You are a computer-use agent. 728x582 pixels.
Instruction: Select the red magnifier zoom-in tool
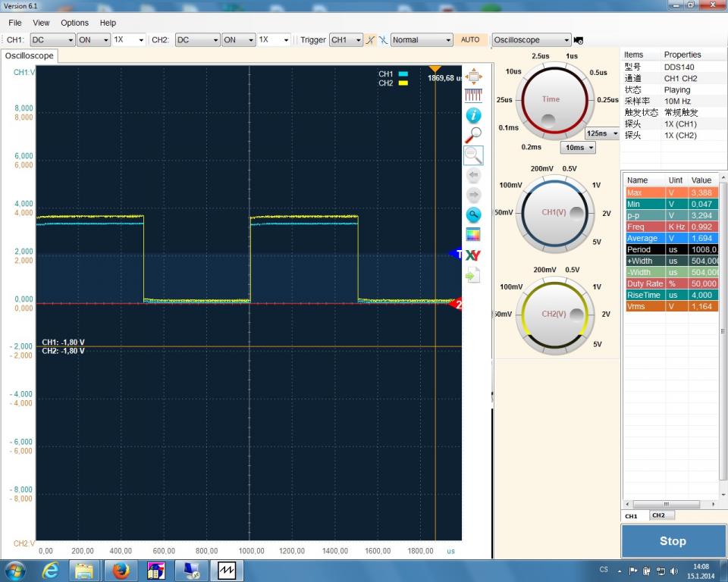(473, 135)
